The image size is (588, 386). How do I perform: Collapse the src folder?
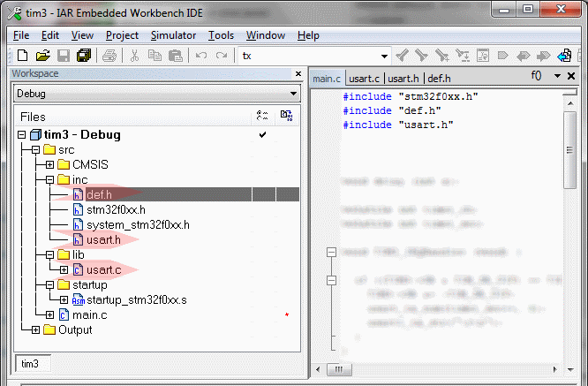coord(35,150)
